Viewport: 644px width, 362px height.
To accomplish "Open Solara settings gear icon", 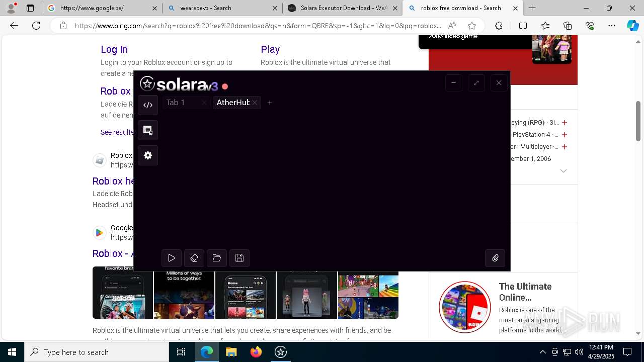I will pyautogui.click(x=148, y=155).
